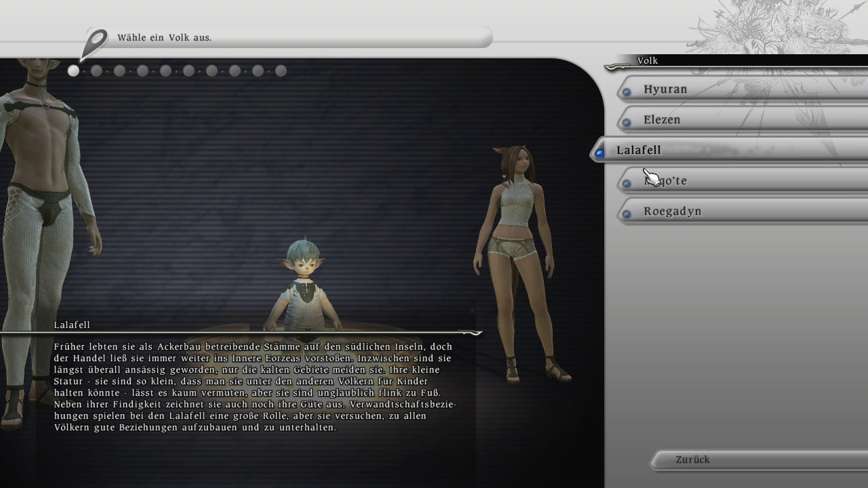Image resolution: width=868 pixels, height=488 pixels.
Task: Click the highlighted first step indicator dot
Action: click(73, 70)
